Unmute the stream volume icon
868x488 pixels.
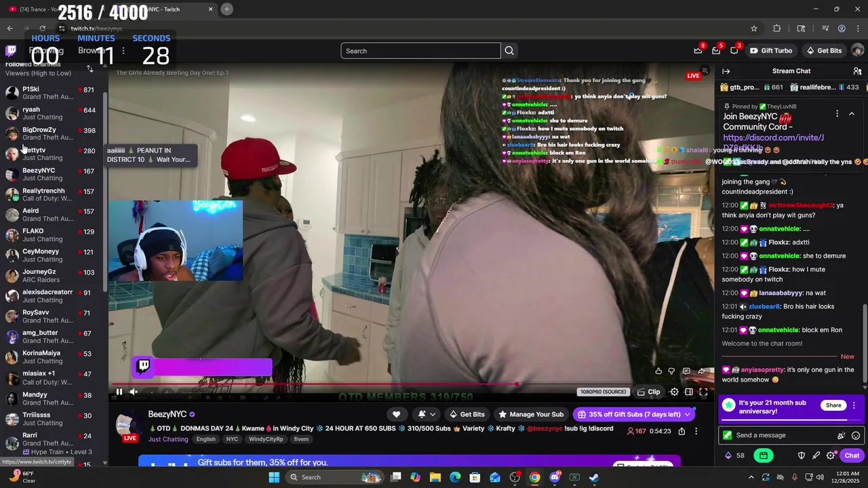[134, 392]
